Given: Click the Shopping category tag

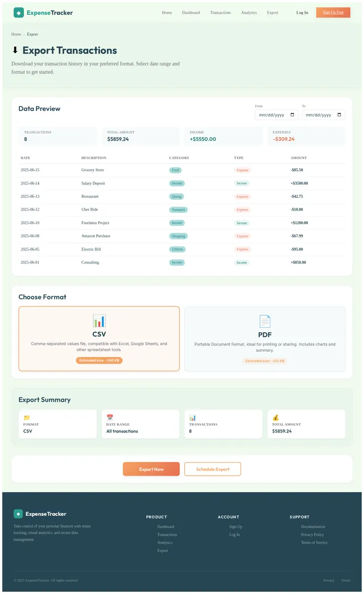Looking at the screenshot, I should click(179, 236).
